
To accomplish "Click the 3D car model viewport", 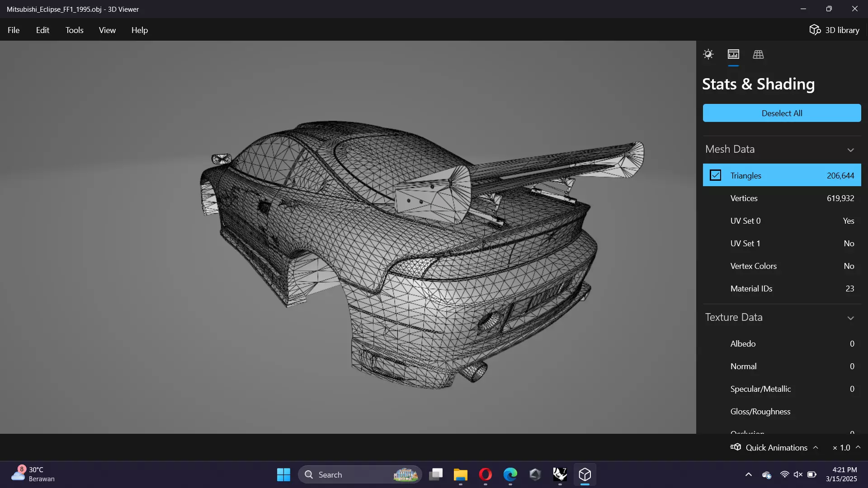I will pos(348,237).
